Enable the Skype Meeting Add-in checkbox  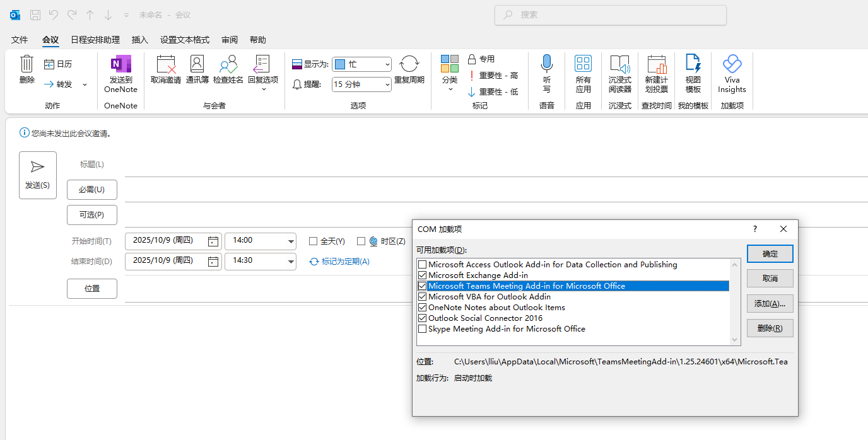[x=423, y=329]
